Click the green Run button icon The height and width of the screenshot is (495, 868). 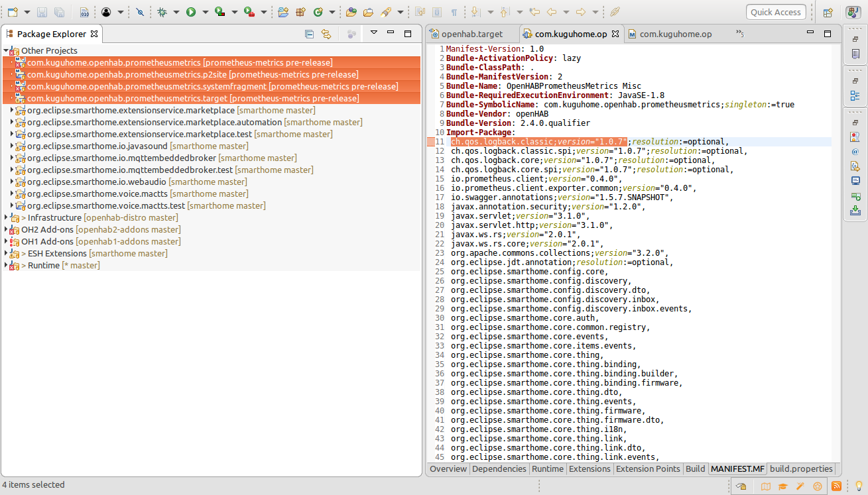coord(191,12)
